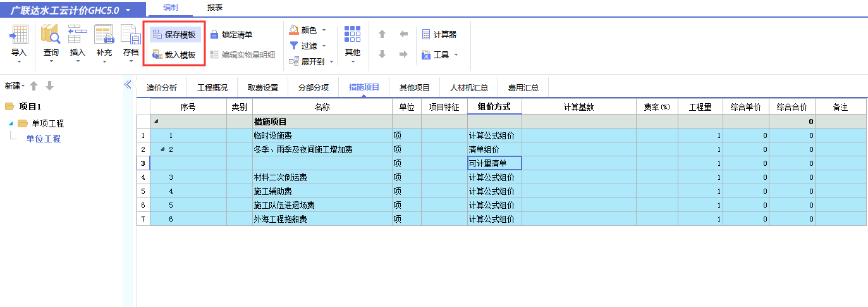This screenshot has height=307, width=868.
Task: Click the 颜色 paint bucket icon
Action: [x=294, y=30]
